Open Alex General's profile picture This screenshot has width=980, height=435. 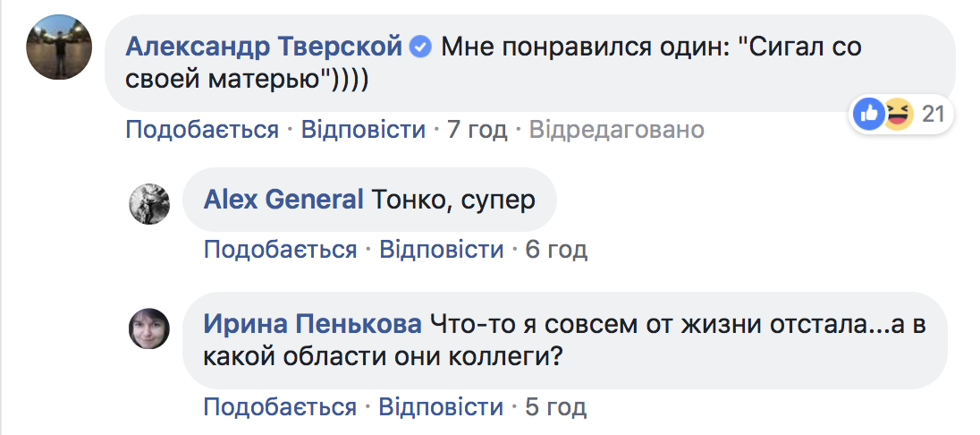pos(150,203)
